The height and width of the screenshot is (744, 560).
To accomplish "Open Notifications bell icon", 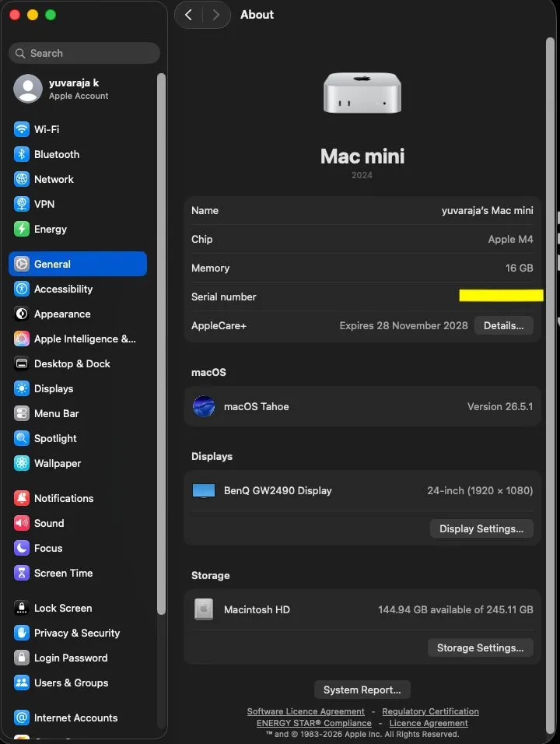I will pyautogui.click(x=21, y=498).
